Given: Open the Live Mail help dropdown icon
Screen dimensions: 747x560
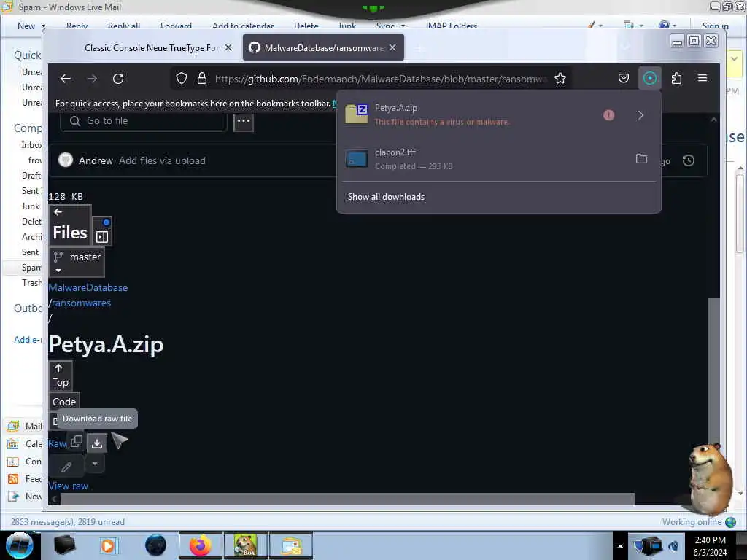Looking at the screenshot, I should pos(668,26).
